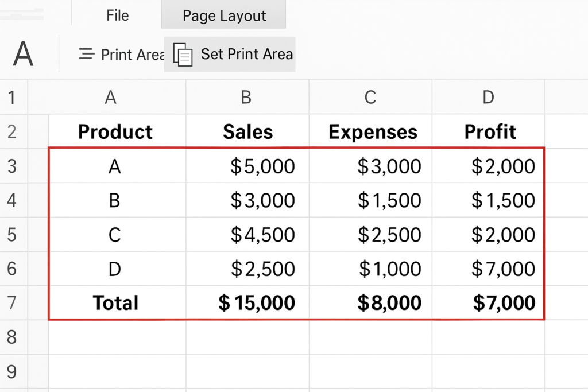588x392 pixels.
Task: Click the Print Area lines icon
Action: click(x=87, y=55)
